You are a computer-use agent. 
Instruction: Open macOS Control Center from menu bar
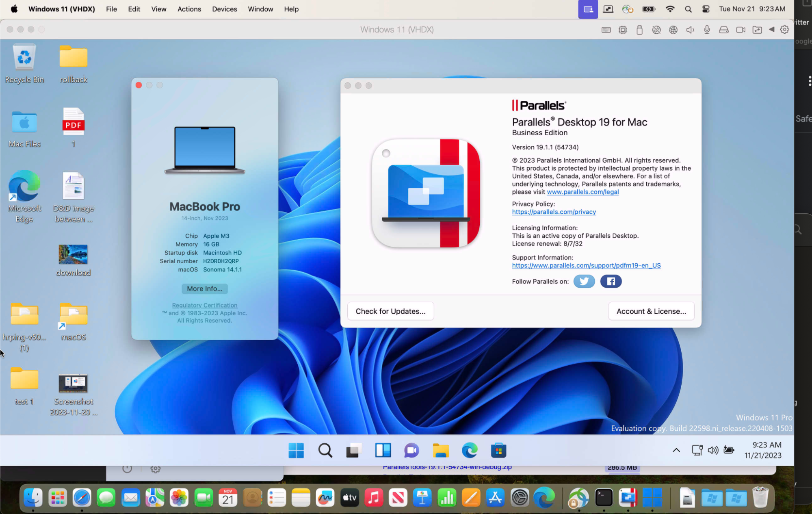pos(706,9)
